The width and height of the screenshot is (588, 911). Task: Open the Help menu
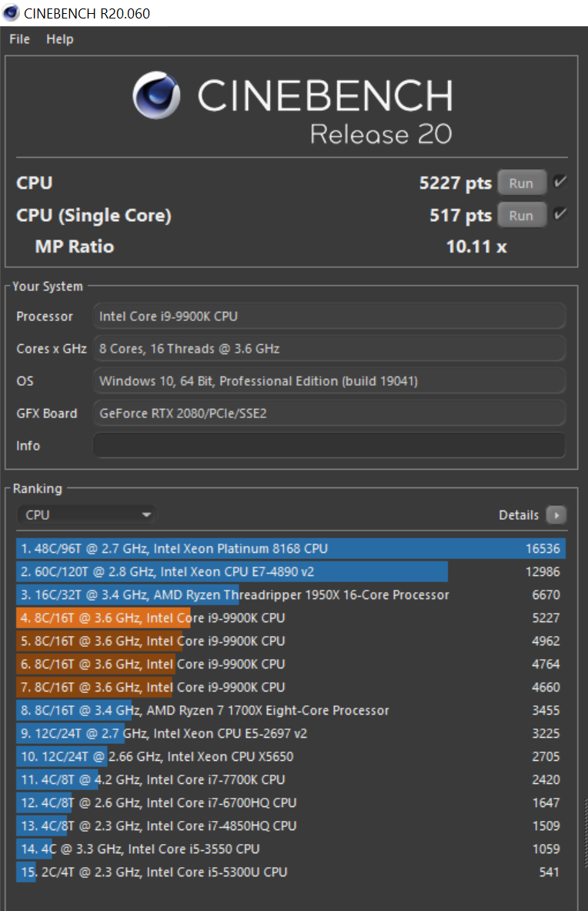[59, 39]
